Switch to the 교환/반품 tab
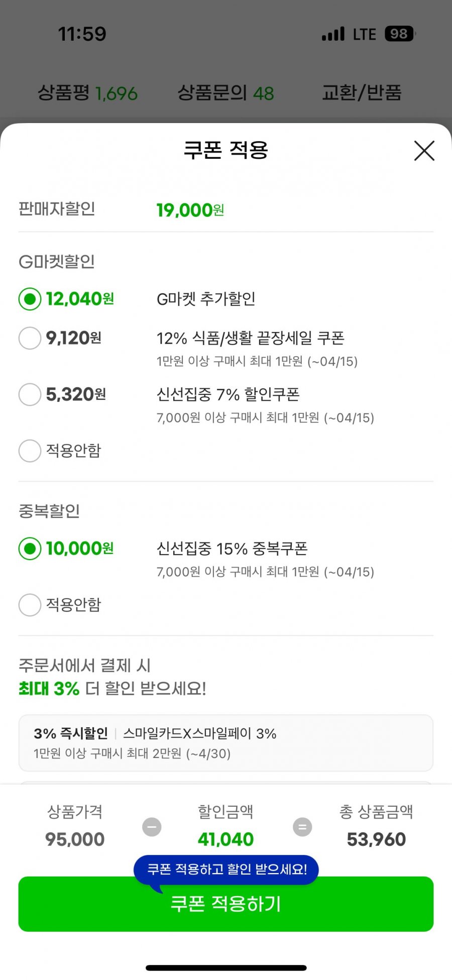This screenshot has height=980, width=452. pos(362,93)
